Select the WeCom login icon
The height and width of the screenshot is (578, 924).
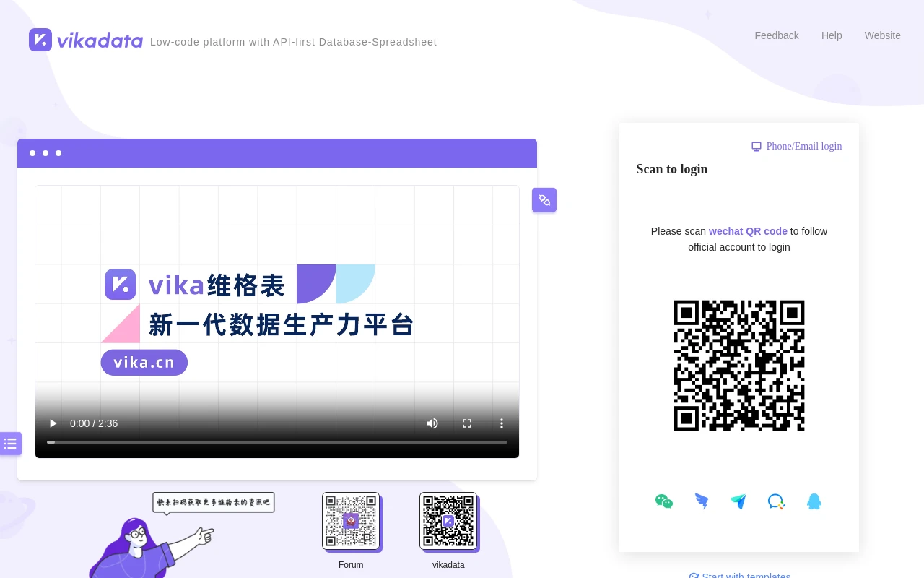tap(776, 501)
